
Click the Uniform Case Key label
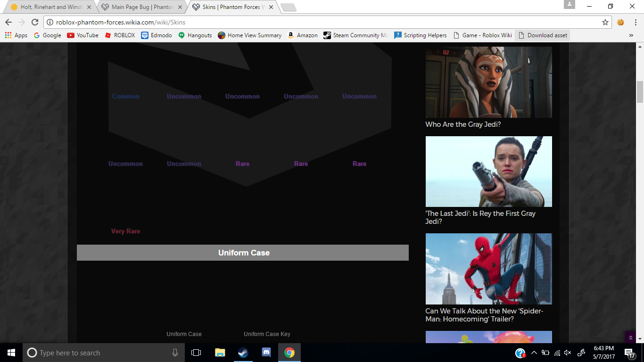(x=267, y=334)
